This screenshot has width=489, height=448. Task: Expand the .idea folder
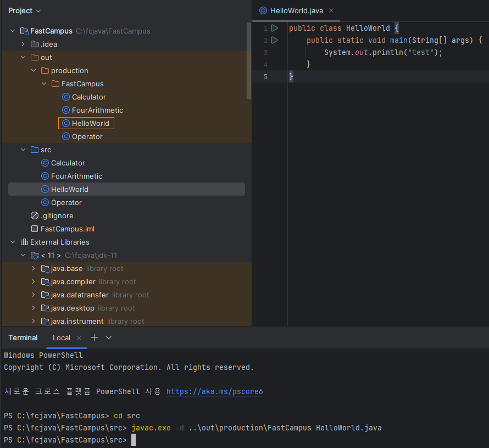pos(23,44)
